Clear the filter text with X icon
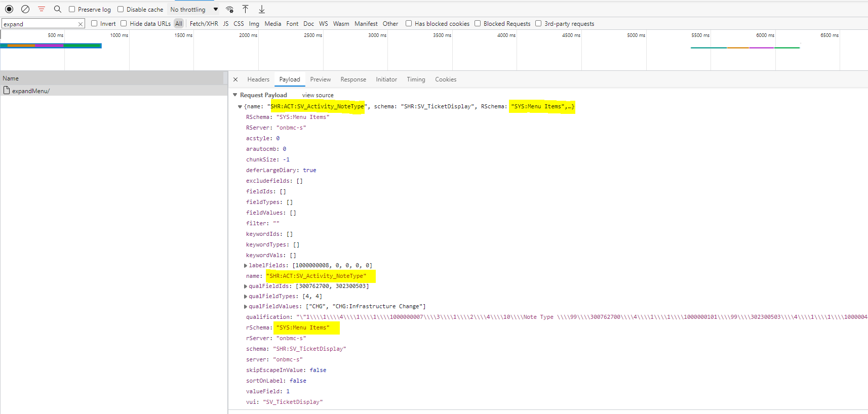Screen dimensions: 868x414 click(x=81, y=24)
